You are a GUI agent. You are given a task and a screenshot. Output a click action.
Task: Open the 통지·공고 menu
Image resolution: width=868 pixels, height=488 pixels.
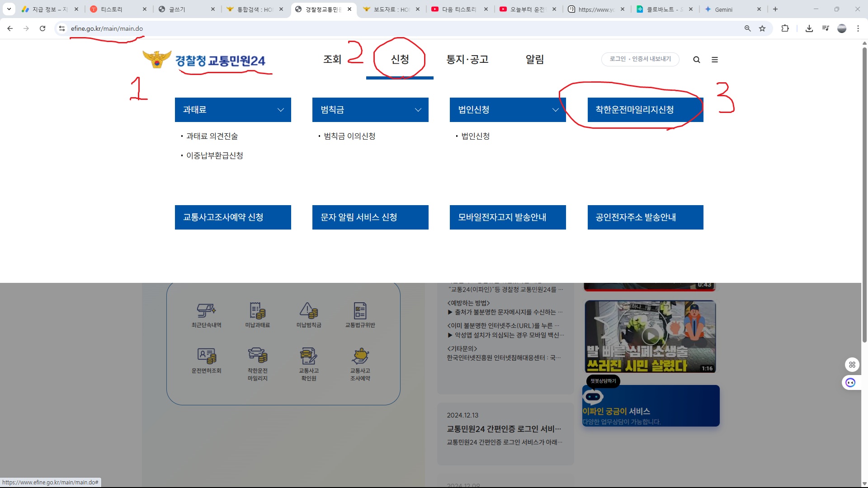467,59
